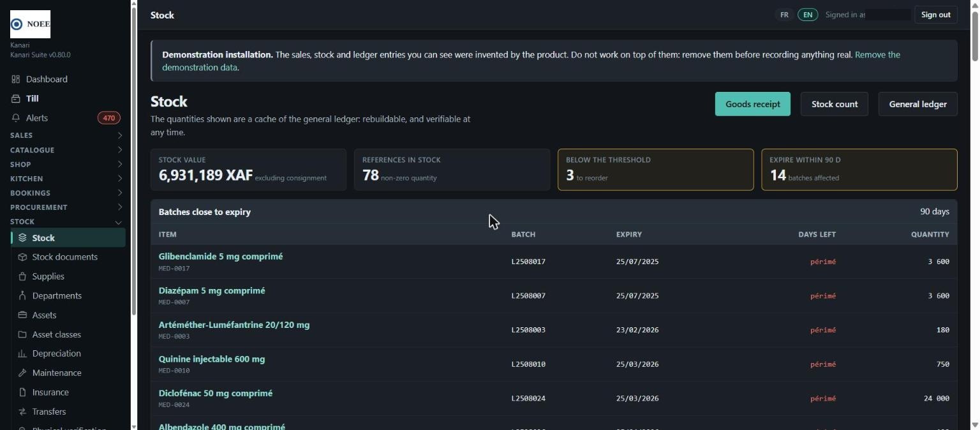The height and width of the screenshot is (430, 980).
Task: Expand the SALES section
Action: [67, 135]
